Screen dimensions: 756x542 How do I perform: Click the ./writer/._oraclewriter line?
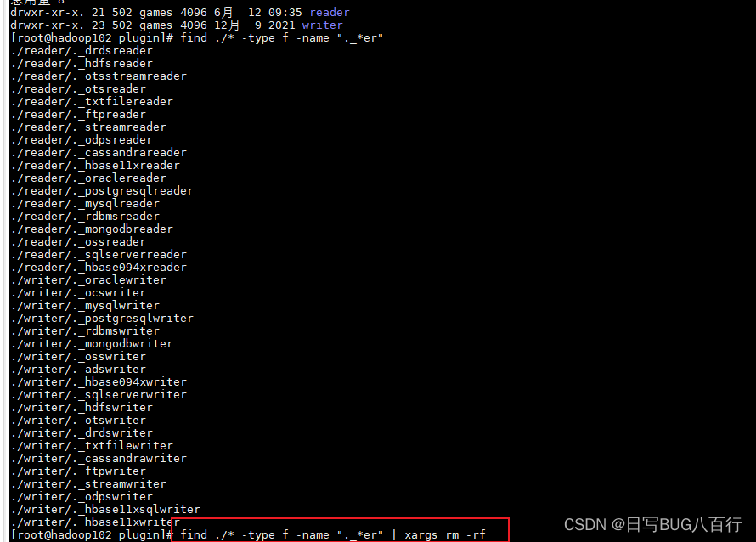pyautogui.click(x=88, y=280)
